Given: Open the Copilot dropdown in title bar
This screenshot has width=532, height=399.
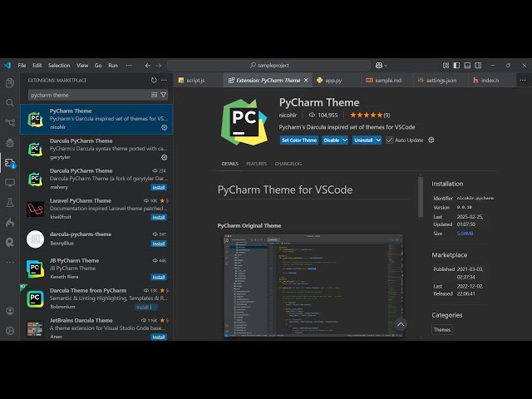Looking at the screenshot, I should tap(382, 65).
